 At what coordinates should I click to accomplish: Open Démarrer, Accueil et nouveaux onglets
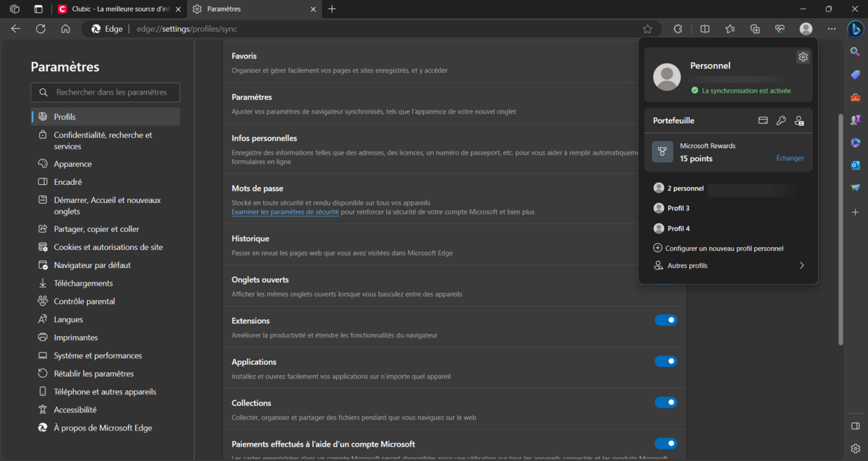[106, 206]
